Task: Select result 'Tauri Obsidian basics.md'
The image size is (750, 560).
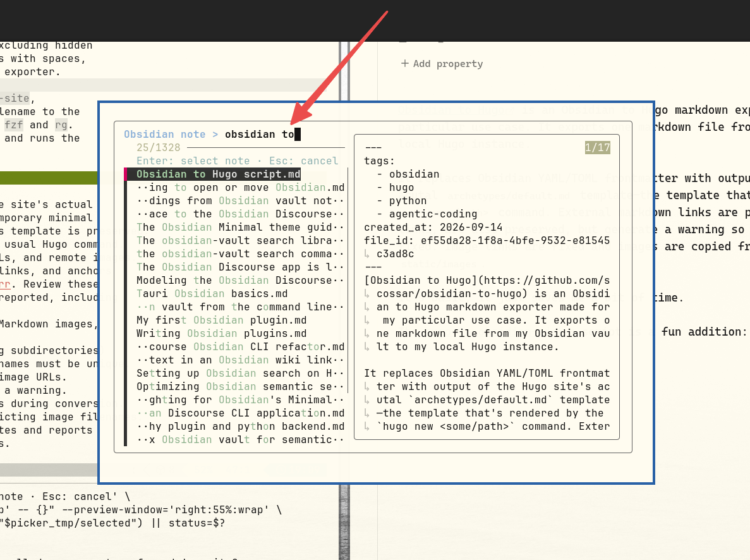Action: (212, 293)
